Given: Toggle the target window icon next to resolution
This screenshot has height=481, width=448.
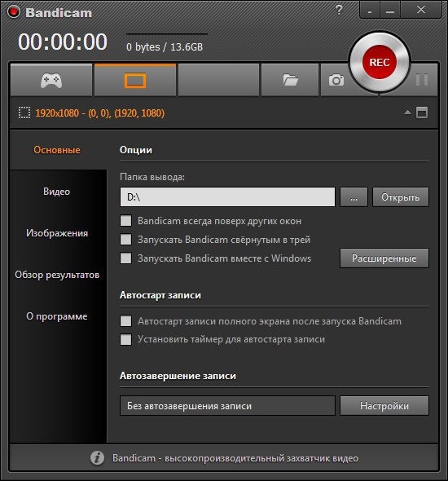Looking at the screenshot, I should [422, 113].
